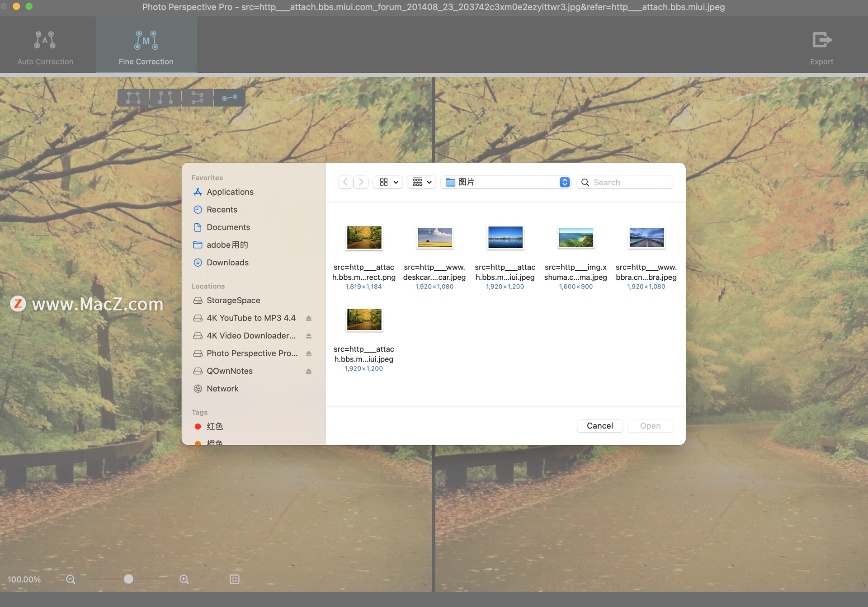Viewport: 868px width, 607px height.
Task: Select the two vertical lines correction tool
Action: [165, 97]
